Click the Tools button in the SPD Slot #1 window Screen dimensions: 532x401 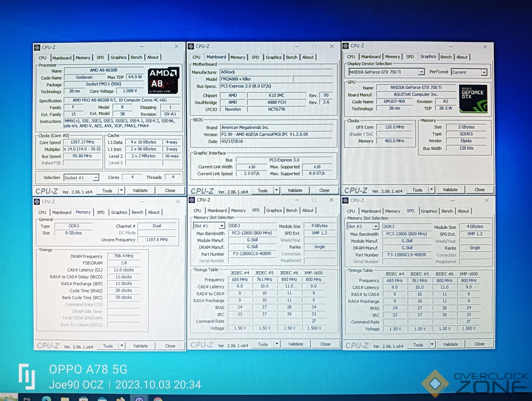pos(263,344)
